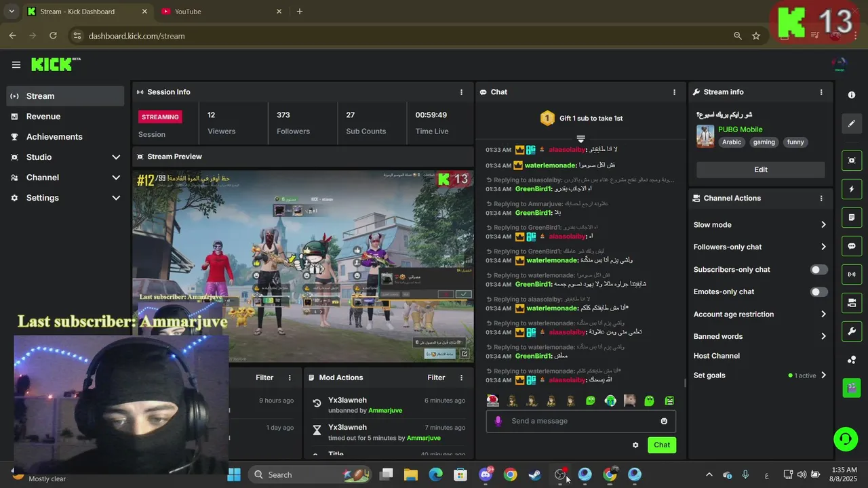Open the Chat panel three-dot menu

(x=674, y=92)
